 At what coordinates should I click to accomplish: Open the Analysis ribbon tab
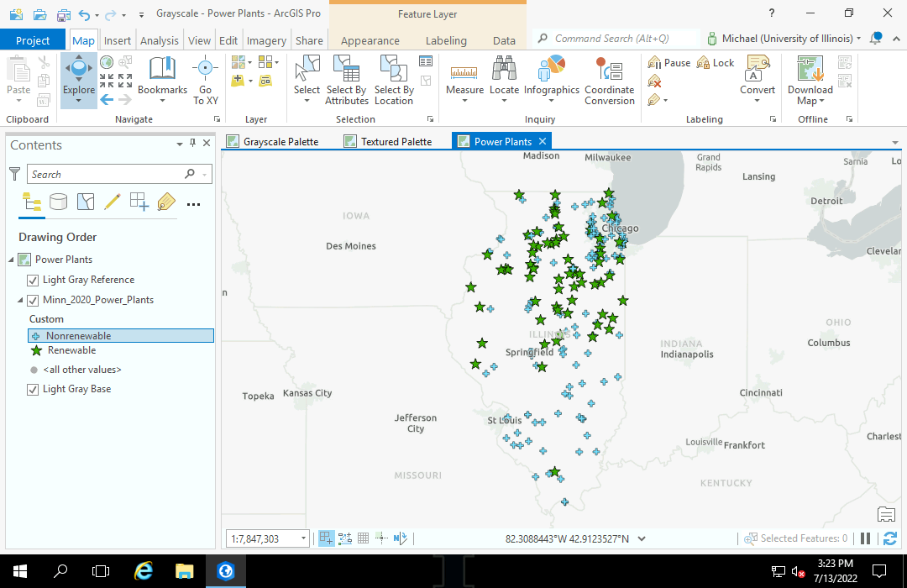coord(159,40)
